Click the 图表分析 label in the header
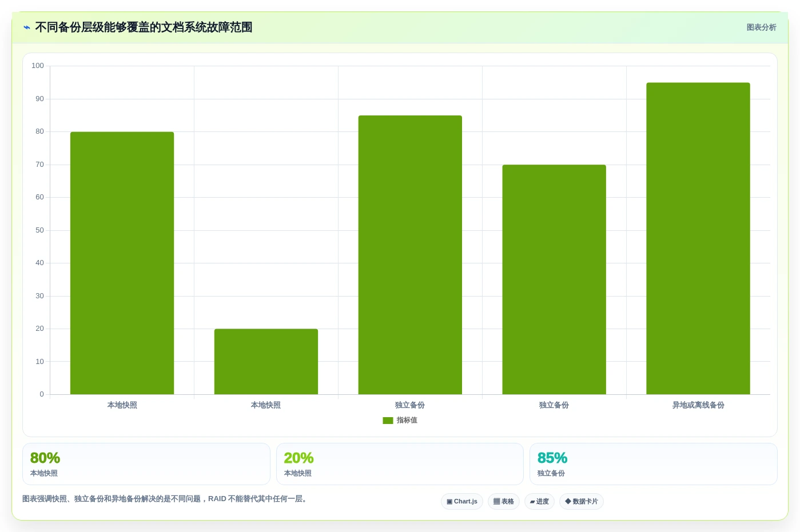800x532 pixels. click(x=762, y=27)
